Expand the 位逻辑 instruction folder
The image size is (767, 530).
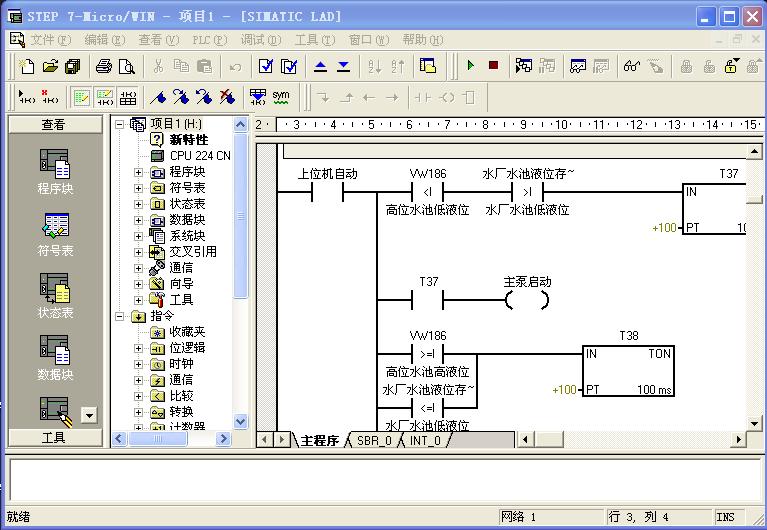click(138, 348)
